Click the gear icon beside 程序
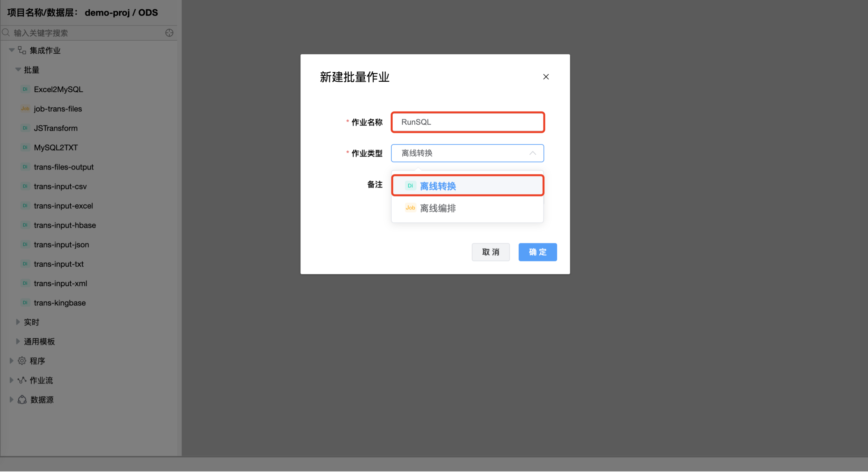The height and width of the screenshot is (472, 868). tap(22, 360)
